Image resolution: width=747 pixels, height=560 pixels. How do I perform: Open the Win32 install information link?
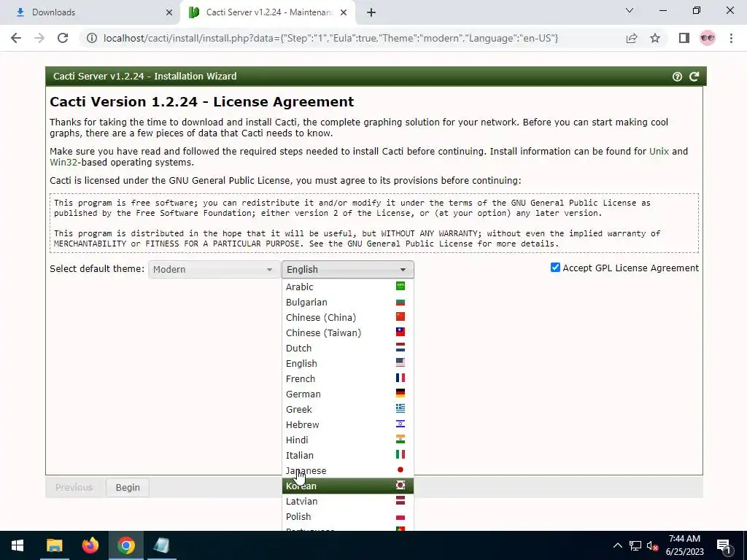(63, 163)
